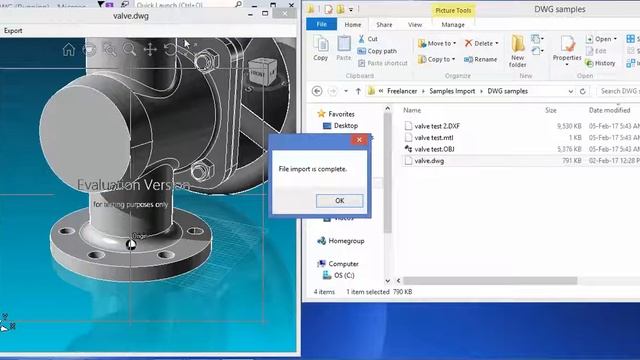Click the Forward arrow in Explorer navigation
The height and width of the screenshot is (360, 640).
(333, 91)
